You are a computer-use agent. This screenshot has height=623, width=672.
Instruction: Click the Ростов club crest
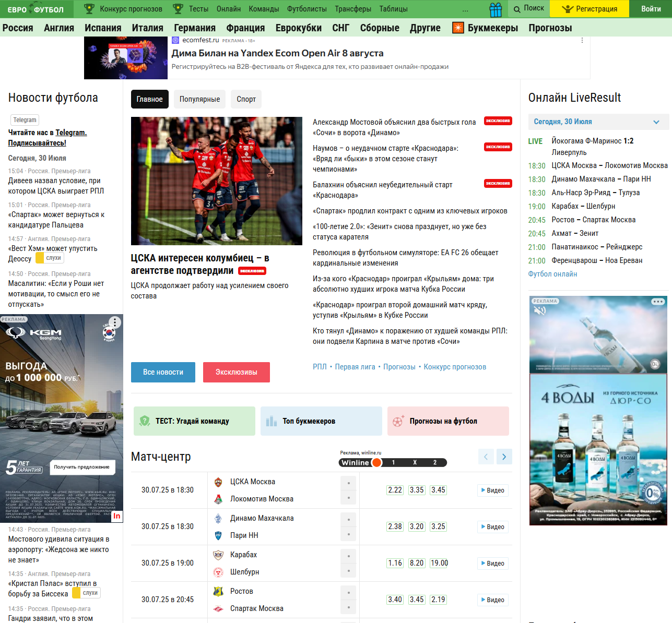(x=218, y=592)
